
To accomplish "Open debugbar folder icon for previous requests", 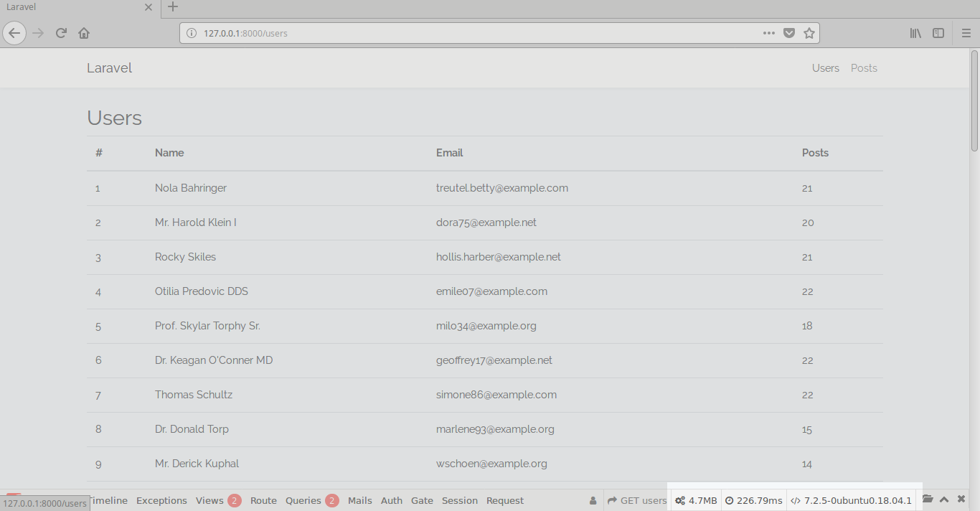I will pyautogui.click(x=928, y=500).
